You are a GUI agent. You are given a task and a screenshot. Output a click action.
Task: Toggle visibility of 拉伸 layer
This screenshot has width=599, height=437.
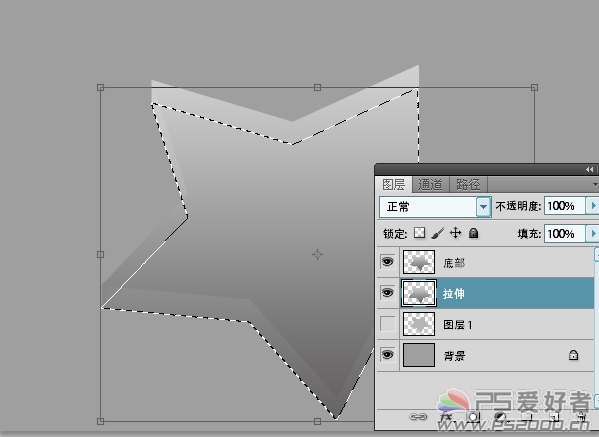coord(388,293)
